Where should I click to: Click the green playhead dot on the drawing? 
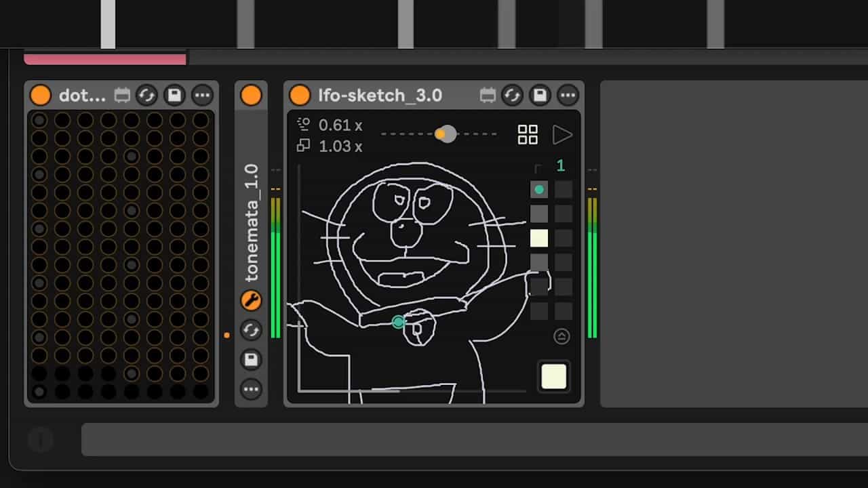[399, 322]
